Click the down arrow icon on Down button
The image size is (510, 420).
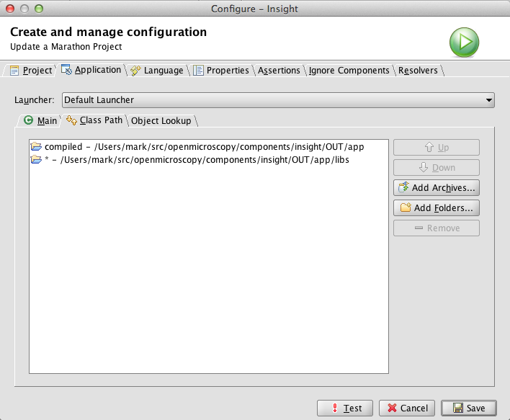423,167
